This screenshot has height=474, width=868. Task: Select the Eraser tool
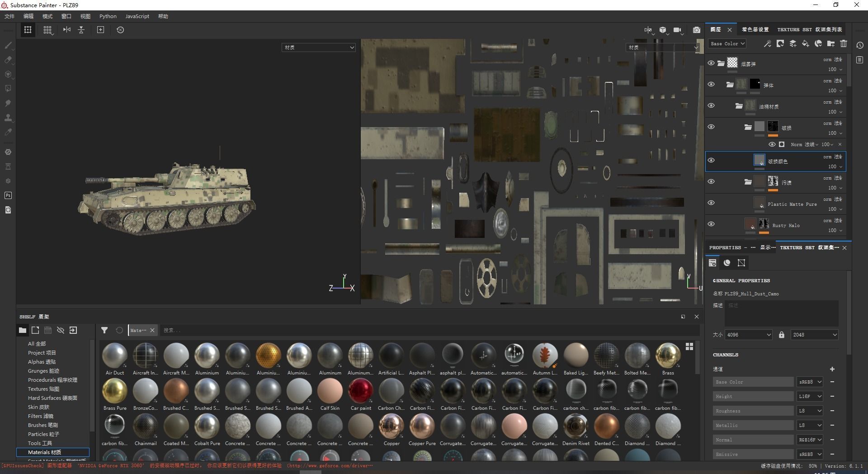[8, 60]
